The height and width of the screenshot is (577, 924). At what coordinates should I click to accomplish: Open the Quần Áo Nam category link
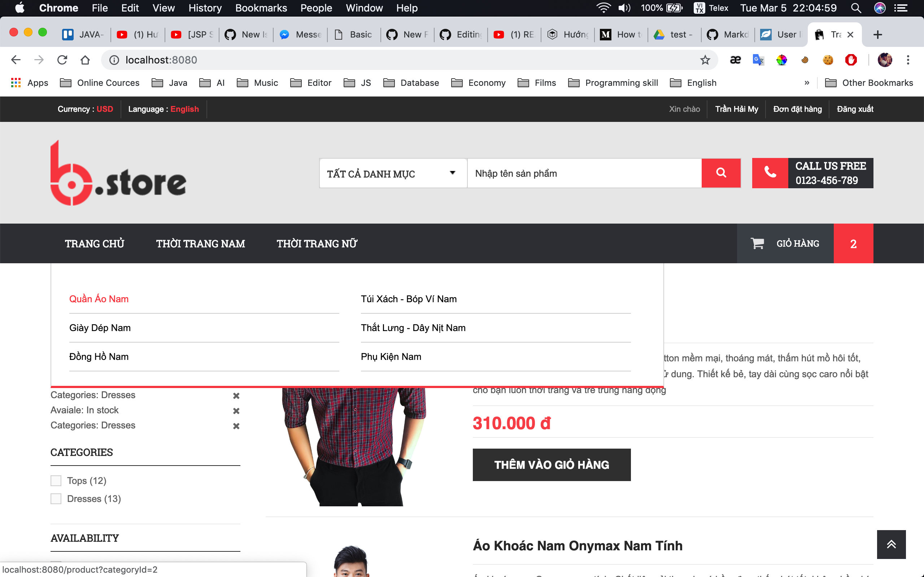tap(99, 299)
